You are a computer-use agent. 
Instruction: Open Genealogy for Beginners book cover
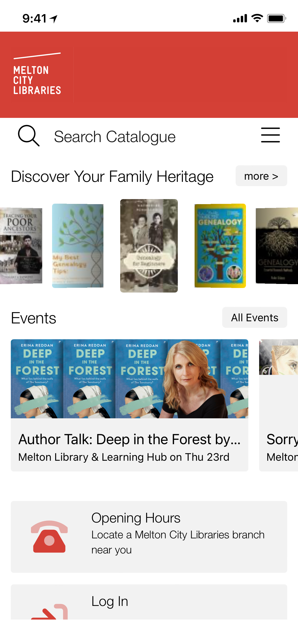click(149, 246)
